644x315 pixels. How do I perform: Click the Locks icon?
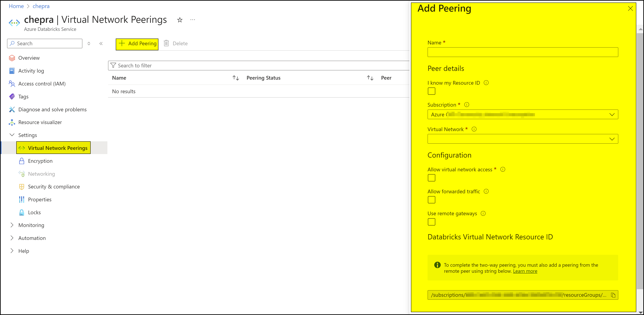coord(22,212)
